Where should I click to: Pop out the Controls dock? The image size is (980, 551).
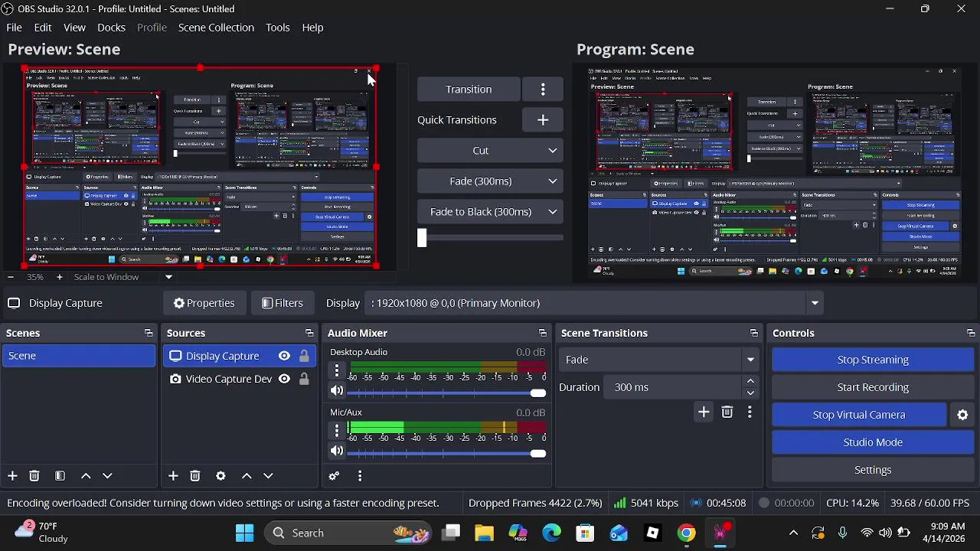point(971,333)
